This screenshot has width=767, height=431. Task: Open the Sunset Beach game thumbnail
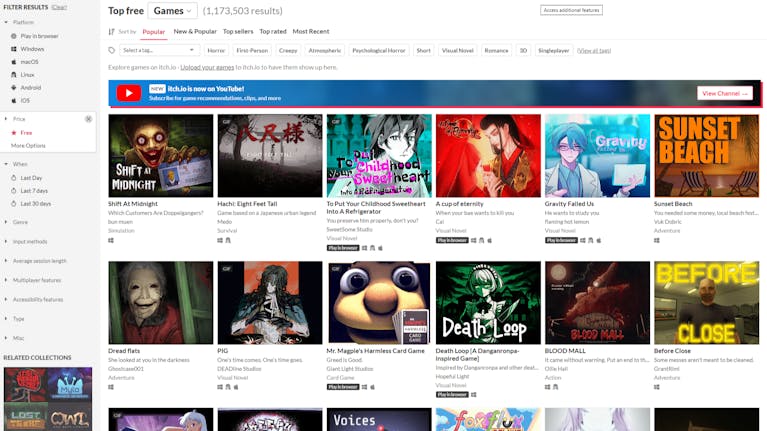[706, 156]
